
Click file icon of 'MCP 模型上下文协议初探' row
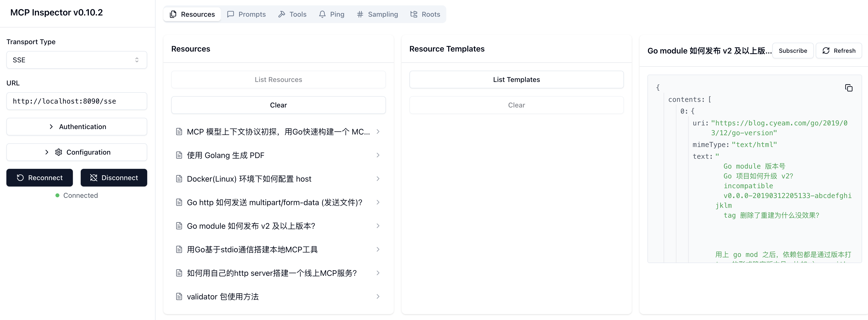tap(179, 132)
